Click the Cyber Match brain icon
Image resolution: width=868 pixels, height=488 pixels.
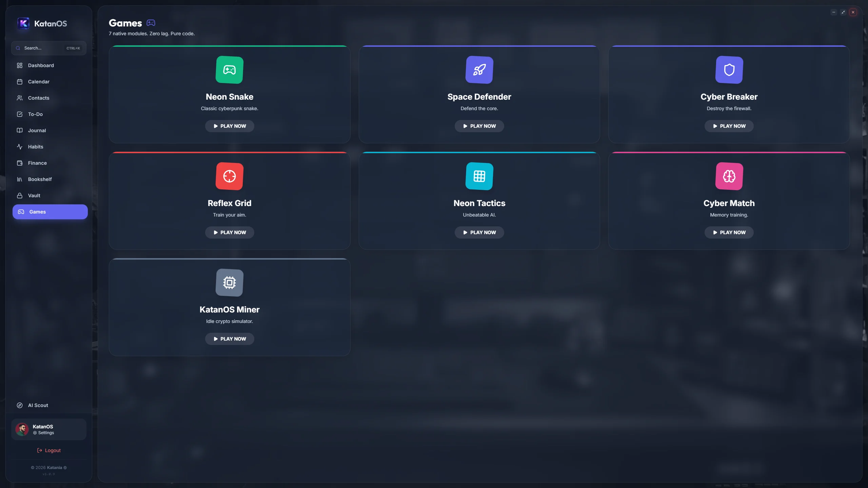click(729, 176)
